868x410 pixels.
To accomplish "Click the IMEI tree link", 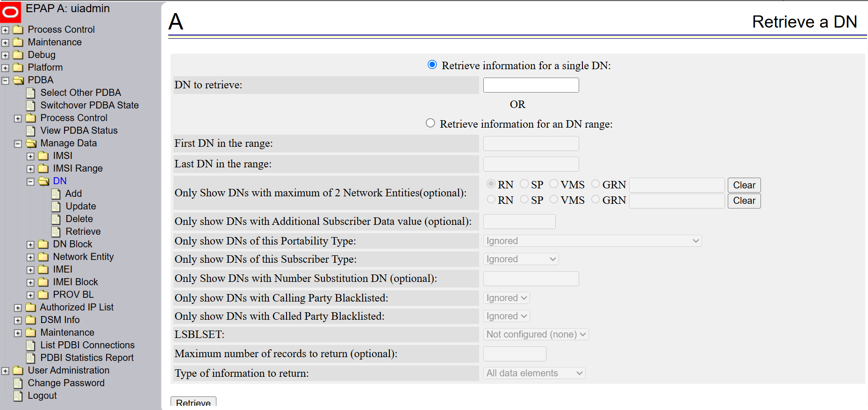I will pos(63,269).
